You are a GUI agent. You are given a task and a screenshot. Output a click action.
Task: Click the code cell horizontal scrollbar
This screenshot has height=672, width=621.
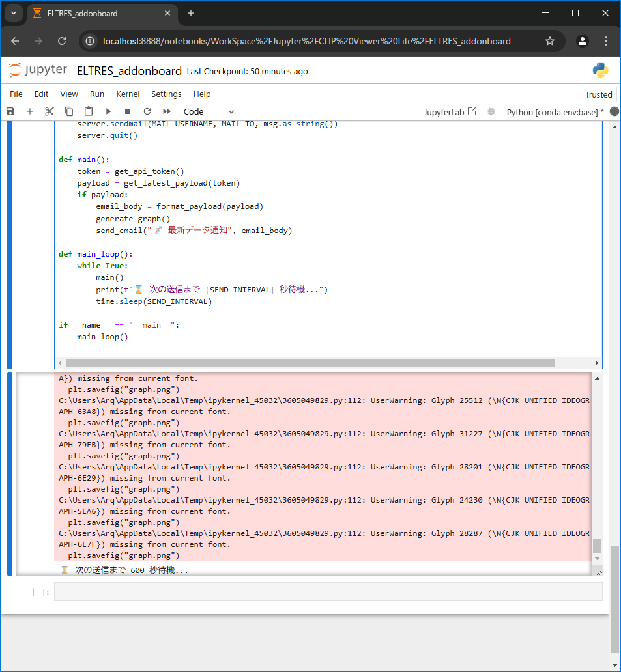310,363
